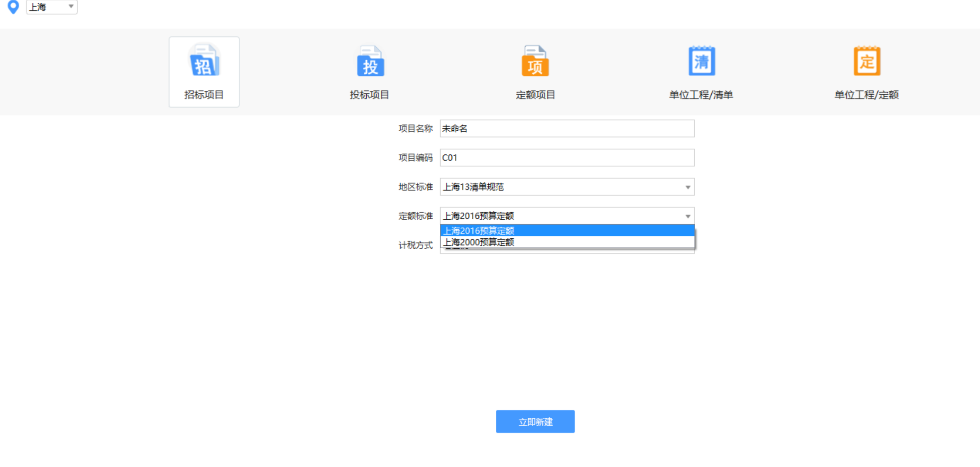Click the 项目名称 input field
Image resolution: width=980 pixels, height=467 pixels.
click(567, 128)
